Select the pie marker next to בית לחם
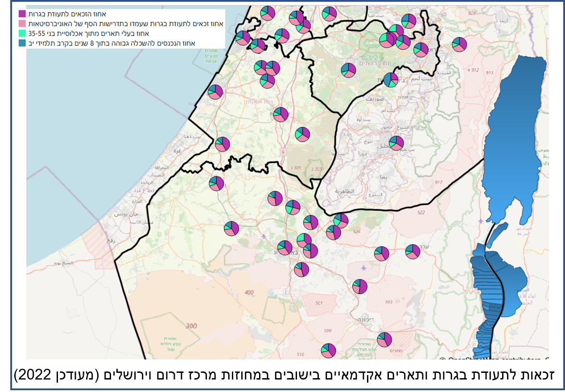 (391, 80)
